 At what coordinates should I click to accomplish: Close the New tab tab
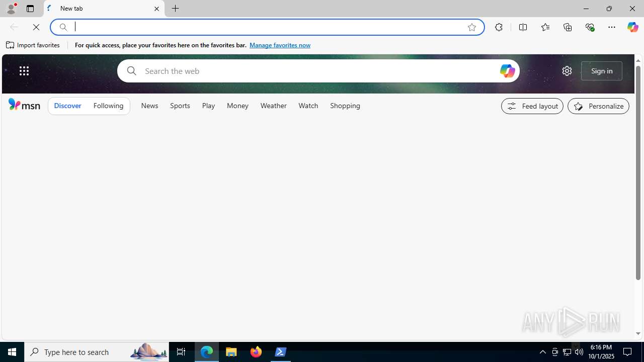click(156, 9)
